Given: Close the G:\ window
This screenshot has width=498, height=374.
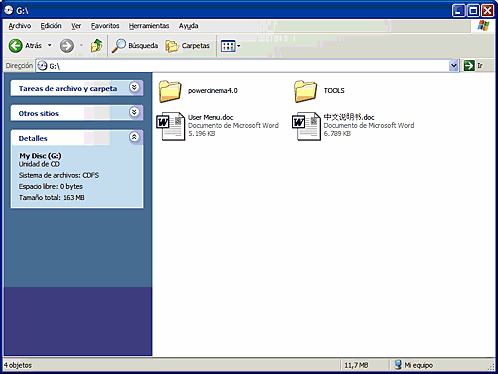Looking at the screenshot, I should [x=488, y=11].
